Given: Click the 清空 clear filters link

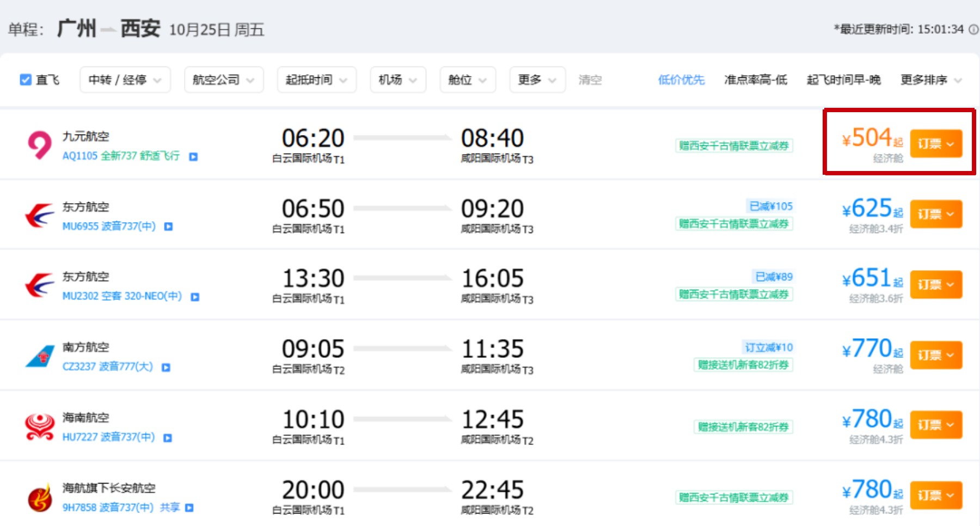Looking at the screenshot, I should (590, 80).
